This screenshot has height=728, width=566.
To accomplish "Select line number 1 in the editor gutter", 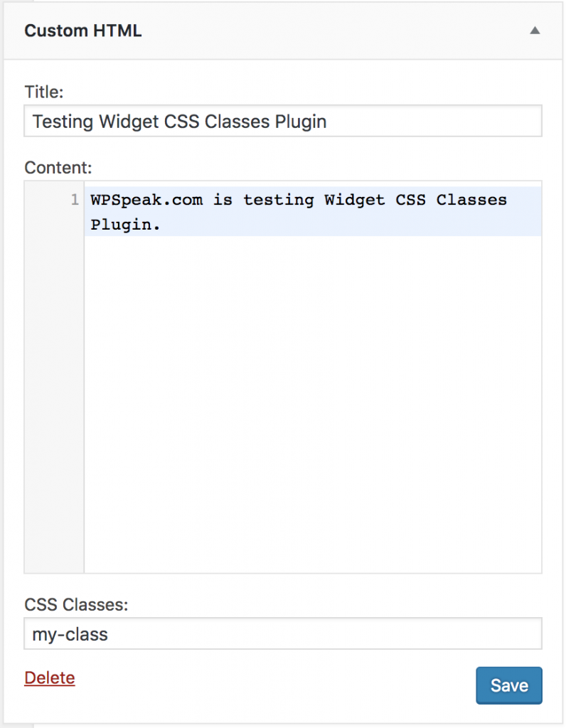I will click(x=75, y=200).
